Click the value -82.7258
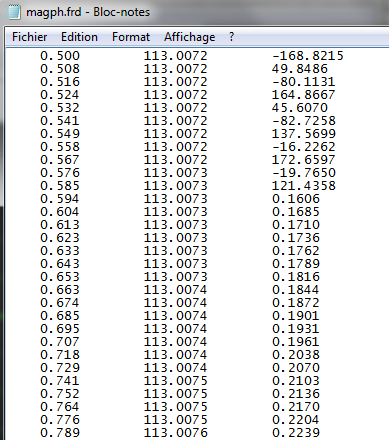 [304, 121]
